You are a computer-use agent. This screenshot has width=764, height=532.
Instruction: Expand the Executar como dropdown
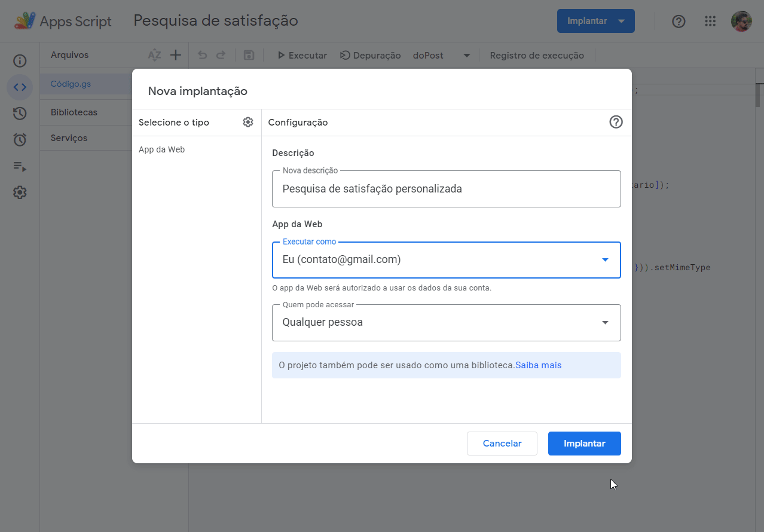[447, 260]
